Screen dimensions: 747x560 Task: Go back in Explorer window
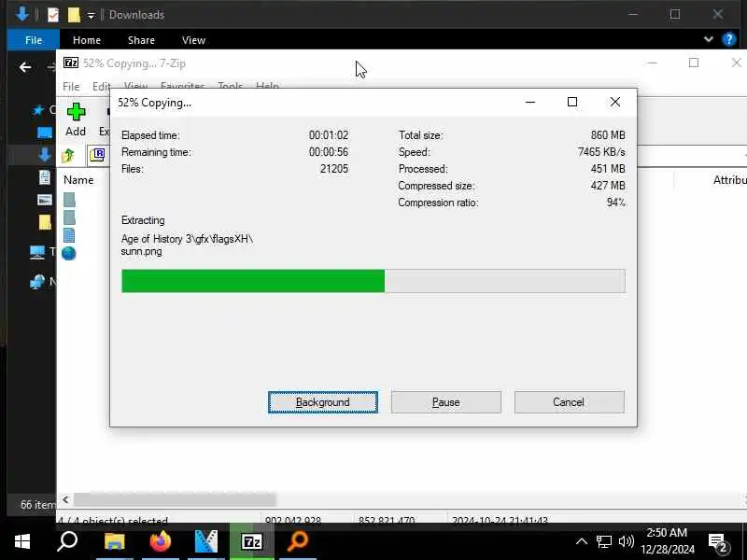click(25, 67)
